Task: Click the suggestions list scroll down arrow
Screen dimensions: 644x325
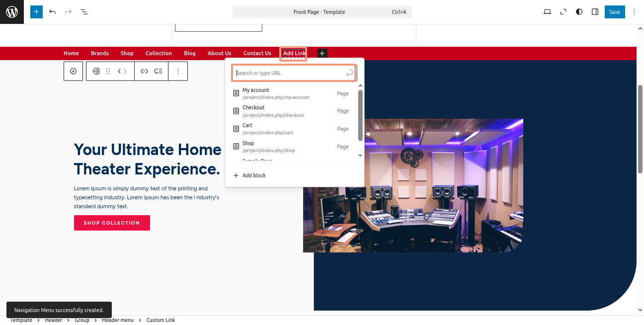Action: [361, 156]
